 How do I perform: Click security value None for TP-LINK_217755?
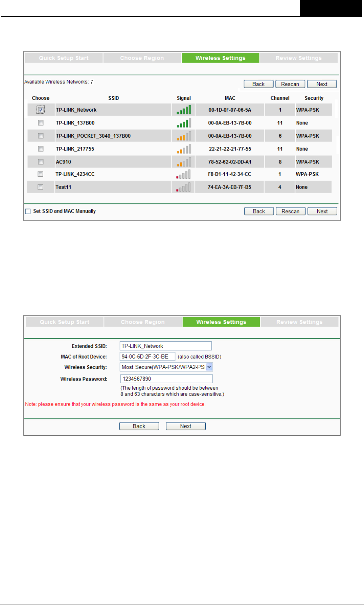[x=302, y=149]
